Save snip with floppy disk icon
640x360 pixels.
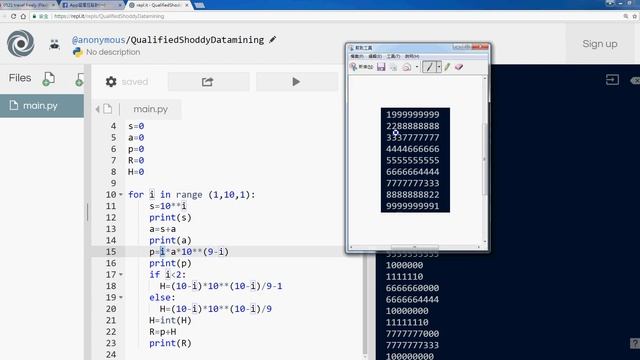(x=381, y=67)
